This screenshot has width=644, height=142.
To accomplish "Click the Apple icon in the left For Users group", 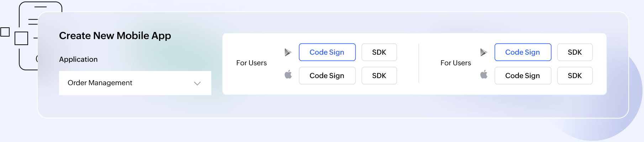I will [288, 75].
